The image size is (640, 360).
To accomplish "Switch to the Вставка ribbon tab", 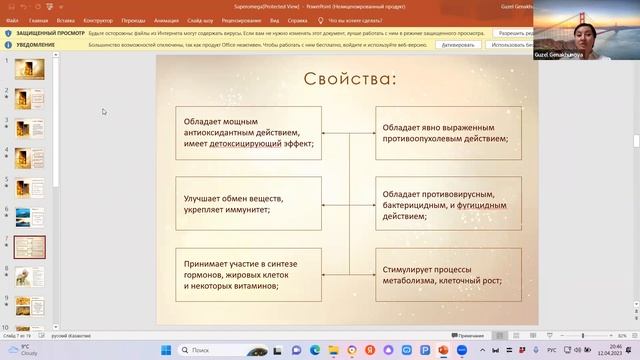I will coord(65,20).
